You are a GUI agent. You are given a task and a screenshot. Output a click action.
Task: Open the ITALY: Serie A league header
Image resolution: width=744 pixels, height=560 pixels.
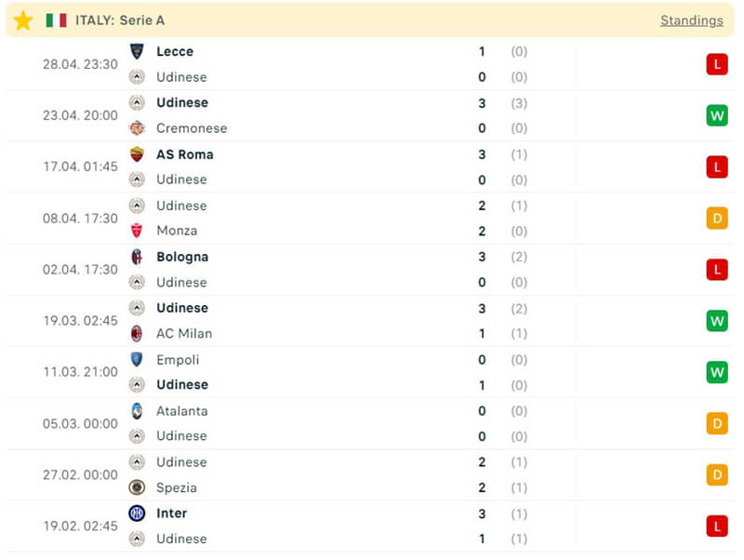pyautogui.click(x=120, y=20)
